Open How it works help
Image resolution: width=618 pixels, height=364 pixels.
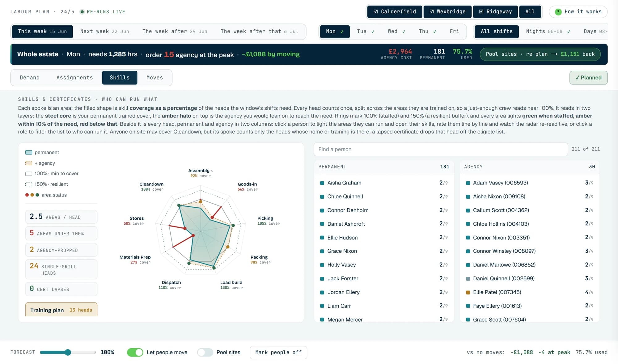click(578, 12)
